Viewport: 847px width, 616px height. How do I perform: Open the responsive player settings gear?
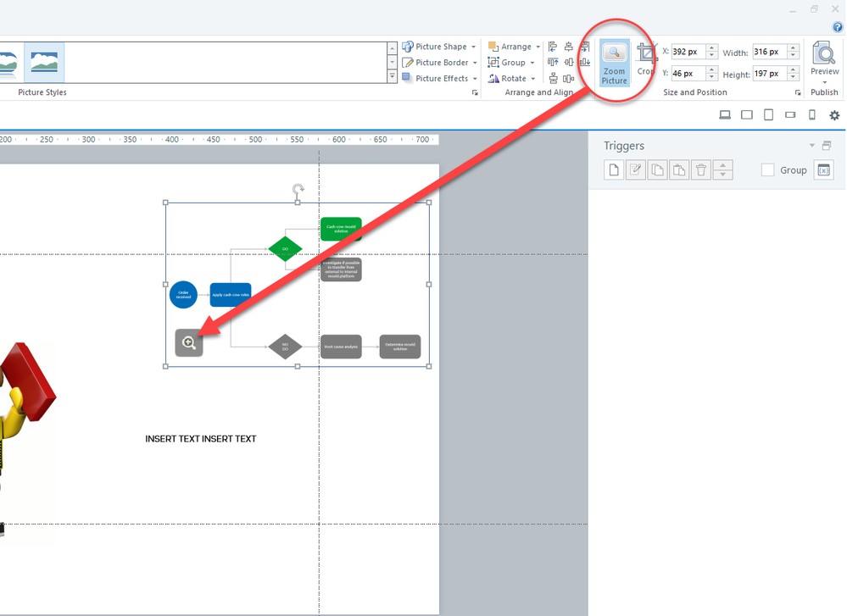(x=834, y=115)
